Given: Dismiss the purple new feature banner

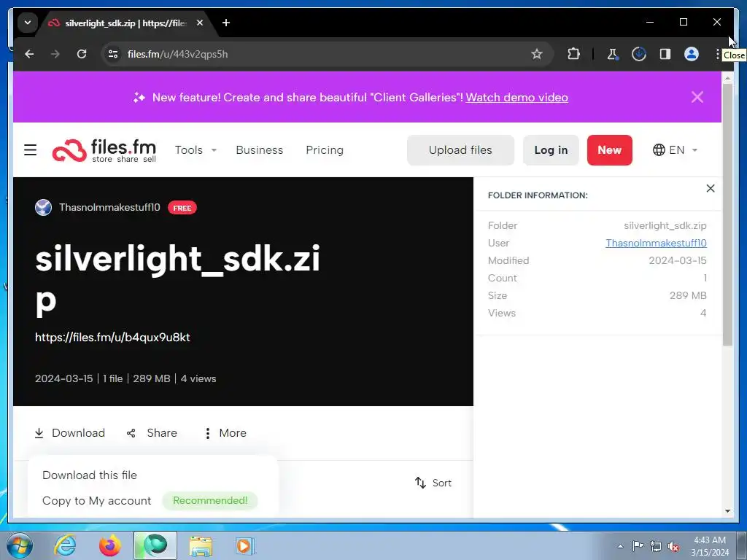Looking at the screenshot, I should 697,97.
